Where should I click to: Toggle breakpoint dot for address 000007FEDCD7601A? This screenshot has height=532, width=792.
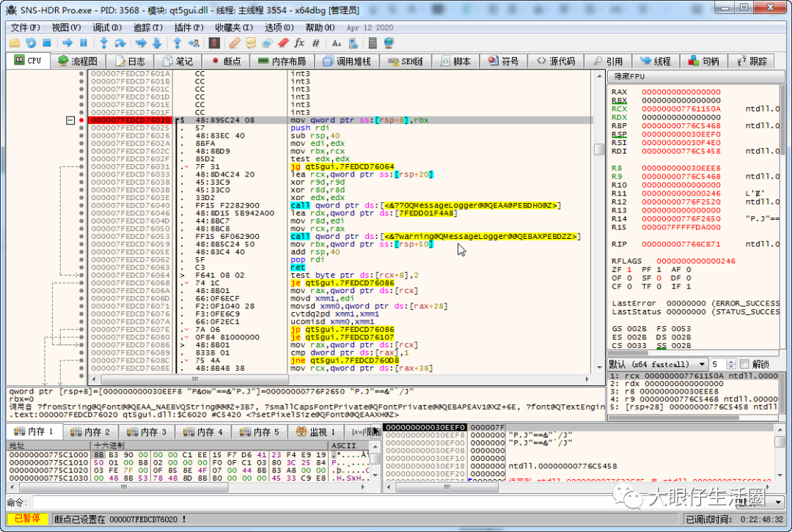[81, 74]
